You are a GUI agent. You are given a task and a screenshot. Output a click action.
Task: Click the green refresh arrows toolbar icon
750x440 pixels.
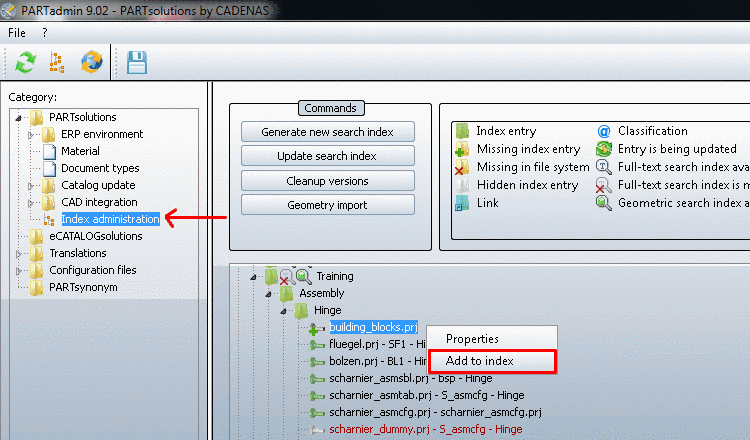pyautogui.click(x=25, y=63)
